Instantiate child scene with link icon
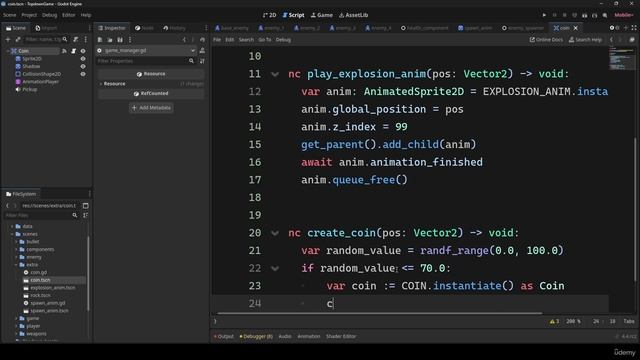 pos(18,40)
